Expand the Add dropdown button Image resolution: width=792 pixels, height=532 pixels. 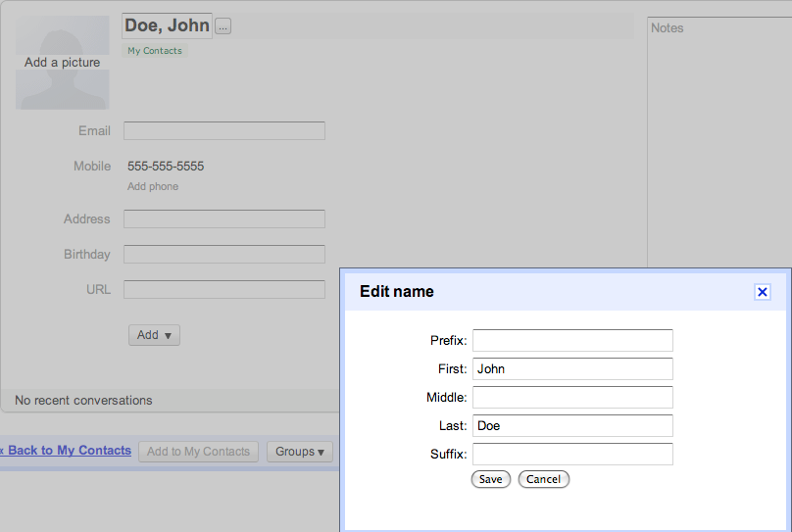tap(154, 335)
